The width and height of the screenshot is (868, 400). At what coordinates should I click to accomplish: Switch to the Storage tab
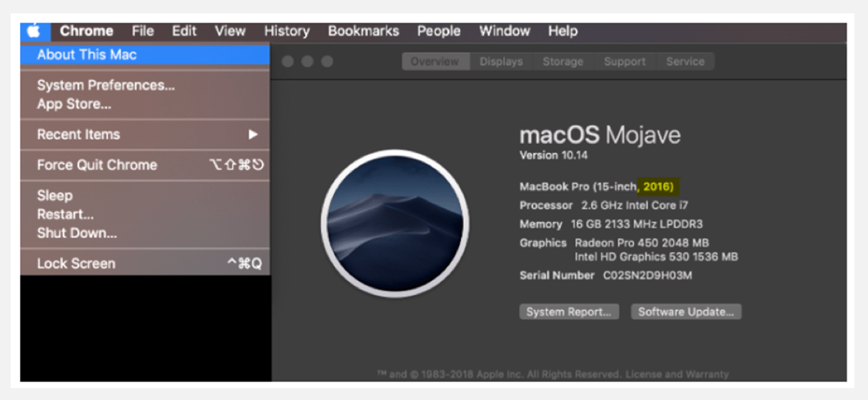563,61
